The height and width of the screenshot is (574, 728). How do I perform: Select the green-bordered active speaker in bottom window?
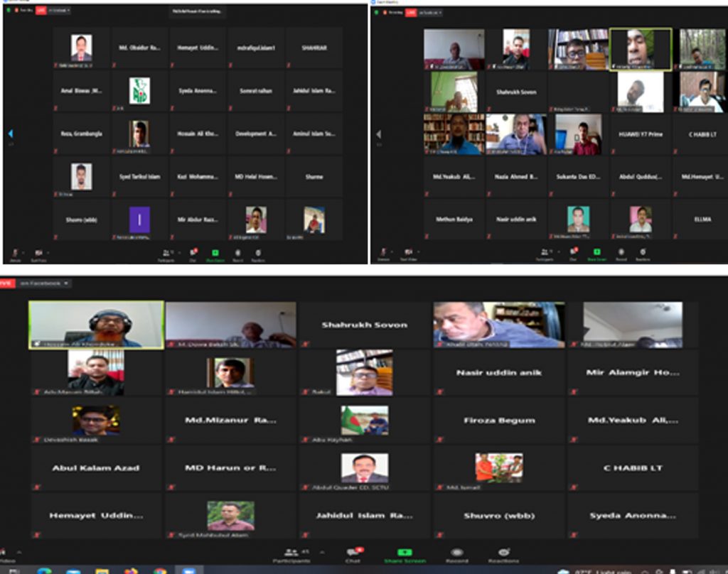[x=96, y=325]
